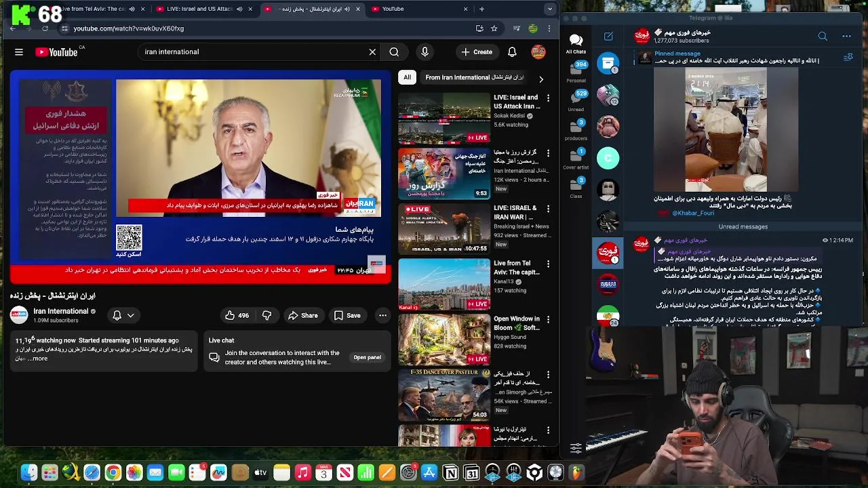Open Notion from the Dock
This screenshot has width=868, height=488.
point(450,472)
